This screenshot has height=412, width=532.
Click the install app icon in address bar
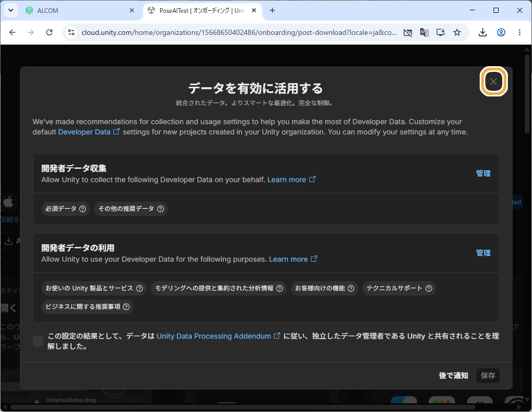click(440, 32)
